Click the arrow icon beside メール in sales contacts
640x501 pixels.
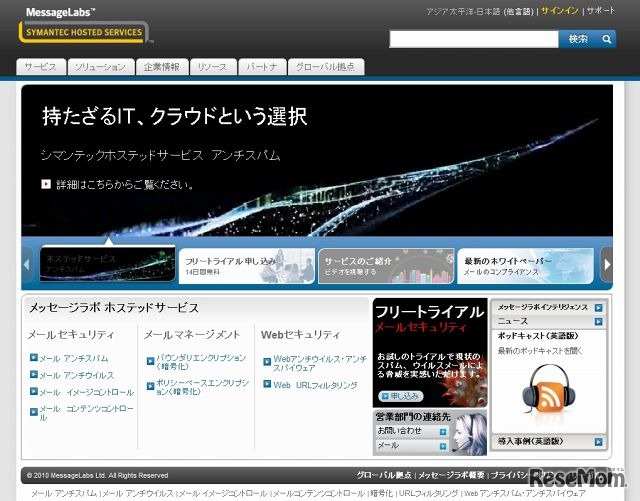point(443,446)
